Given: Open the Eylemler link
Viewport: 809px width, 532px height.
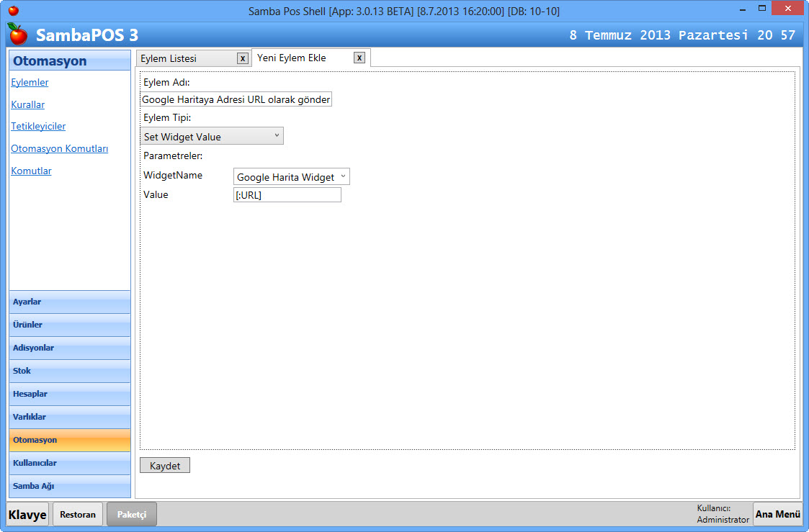Looking at the screenshot, I should (30, 82).
